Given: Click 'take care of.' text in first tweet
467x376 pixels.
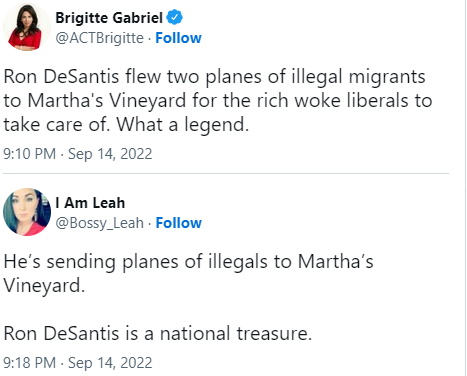Looking at the screenshot, I should click(x=56, y=125).
